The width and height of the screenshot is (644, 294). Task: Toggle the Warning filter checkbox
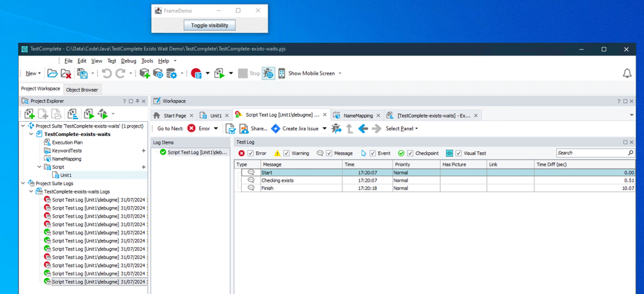point(286,153)
